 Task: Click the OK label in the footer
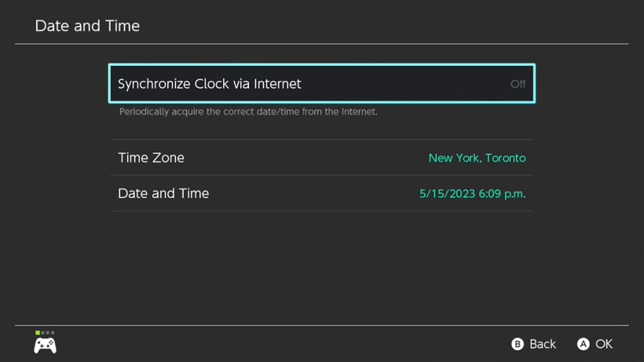click(604, 344)
